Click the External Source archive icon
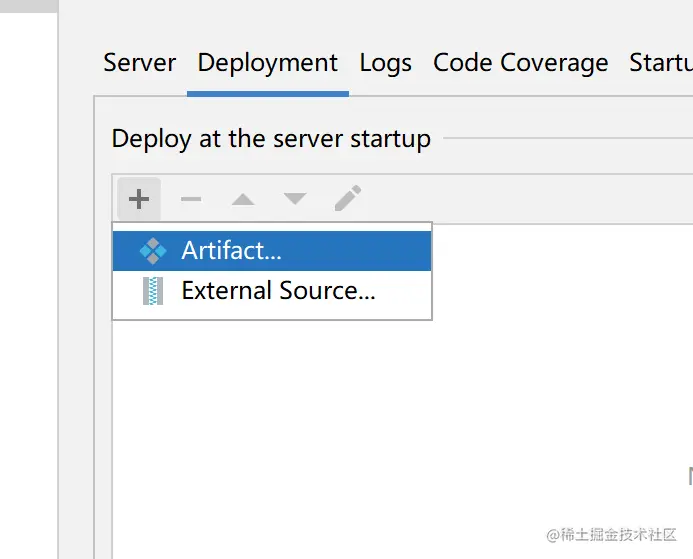 click(x=153, y=291)
